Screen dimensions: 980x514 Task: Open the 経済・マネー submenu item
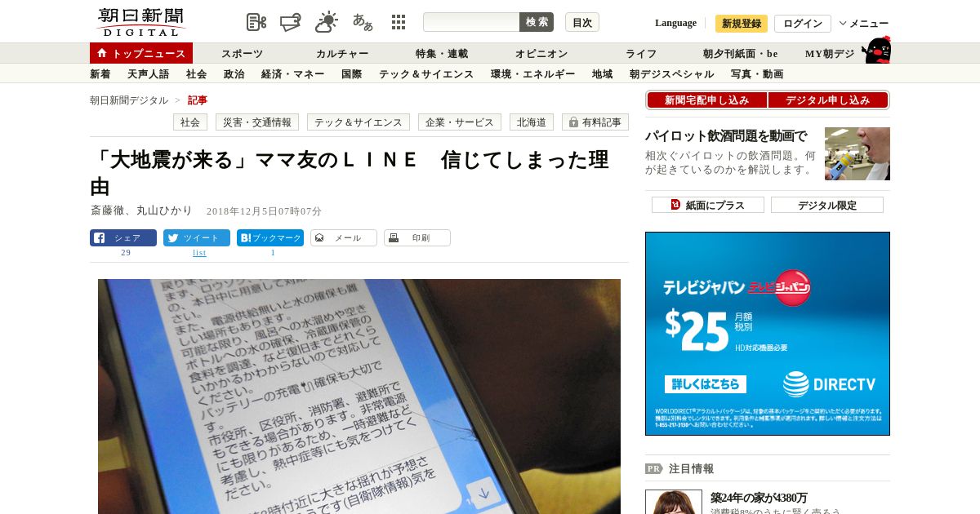[x=292, y=74]
